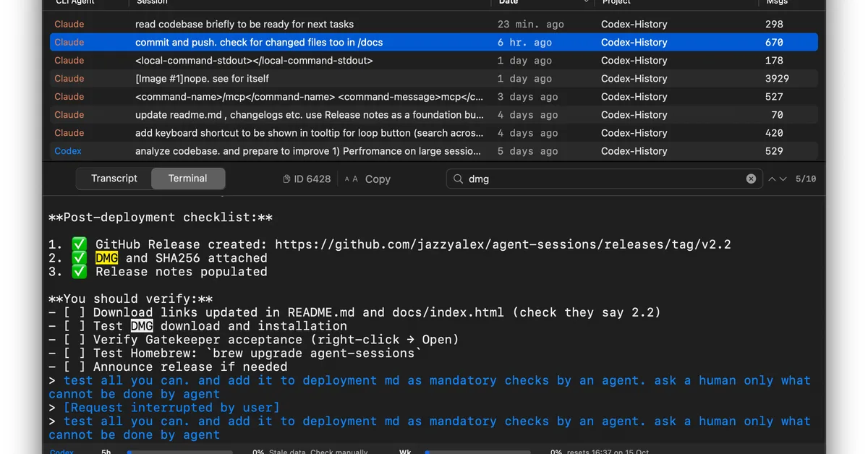
Task: Click the copy ID 6428 icon
Action: [287, 179]
